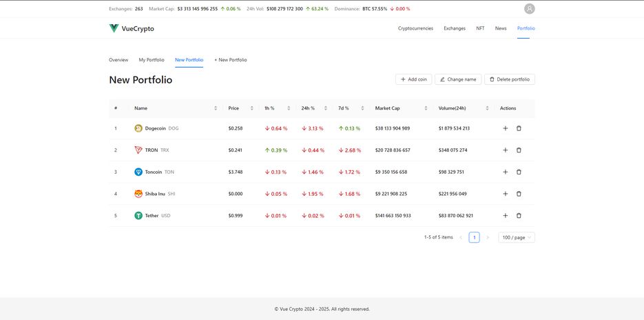The width and height of the screenshot is (644, 320).
Task: Click the New Portfolio page heading
Action: [141, 80]
